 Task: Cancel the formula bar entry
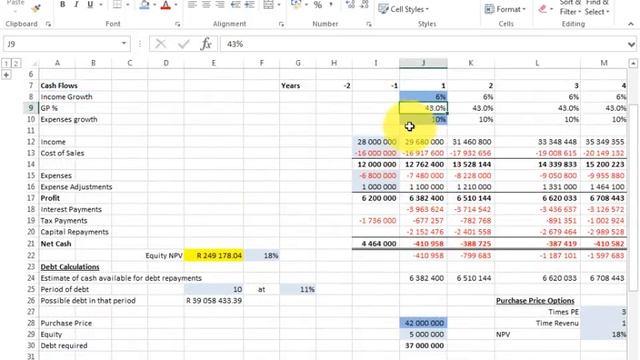[161, 44]
